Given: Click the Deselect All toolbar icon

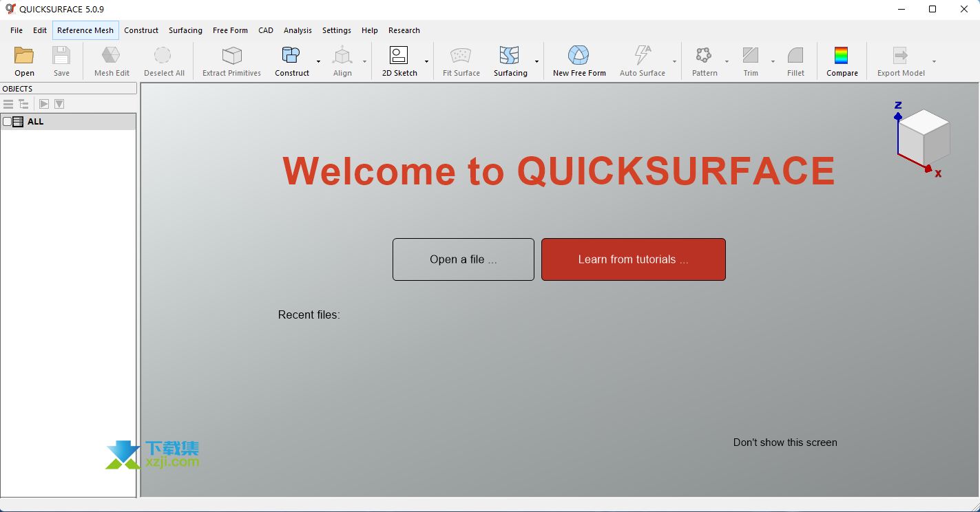Looking at the screenshot, I should coord(163,56).
